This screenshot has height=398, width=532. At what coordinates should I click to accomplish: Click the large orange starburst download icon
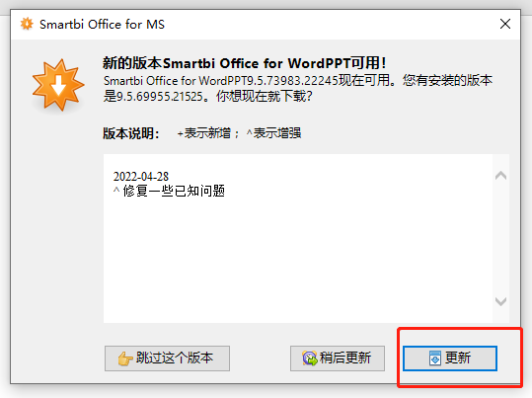tap(58, 85)
